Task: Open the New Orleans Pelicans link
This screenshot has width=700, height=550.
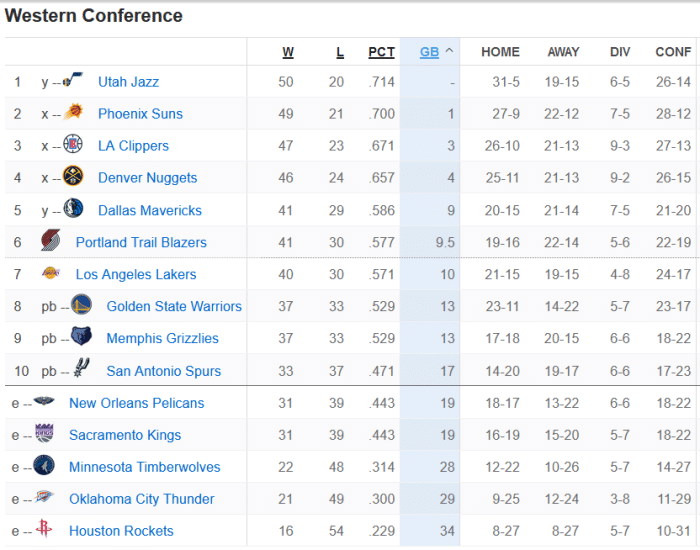Action: [136, 403]
